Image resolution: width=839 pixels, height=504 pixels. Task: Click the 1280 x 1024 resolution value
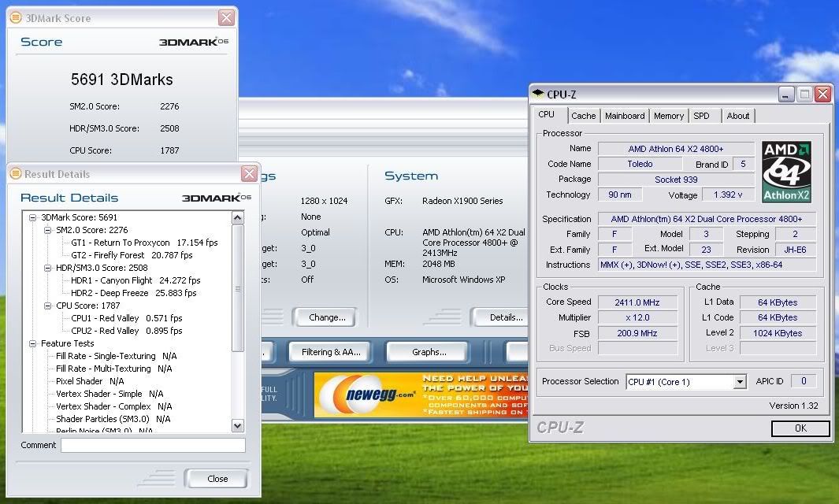(x=324, y=201)
